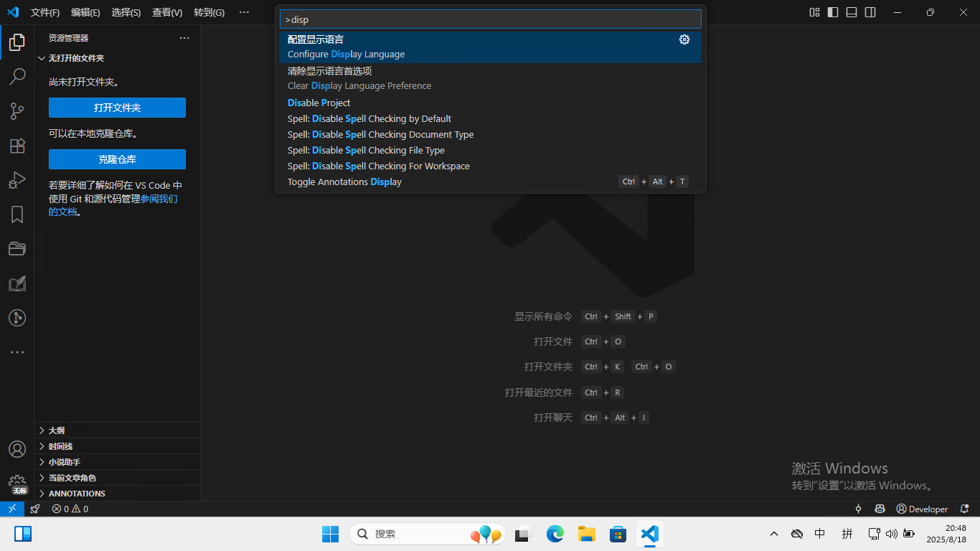Click the remote window icon in status bar
This screenshot has height=551, width=980.
pyautogui.click(x=12, y=509)
